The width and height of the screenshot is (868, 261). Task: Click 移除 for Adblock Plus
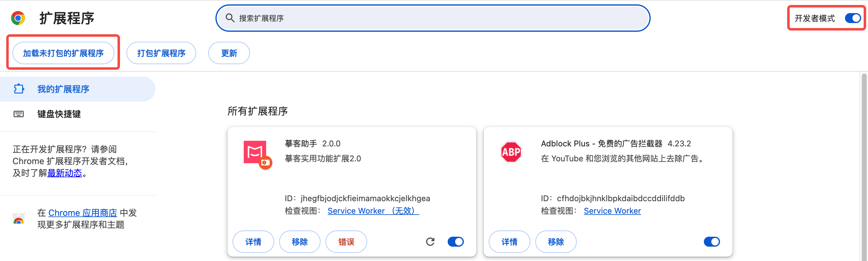(556, 242)
